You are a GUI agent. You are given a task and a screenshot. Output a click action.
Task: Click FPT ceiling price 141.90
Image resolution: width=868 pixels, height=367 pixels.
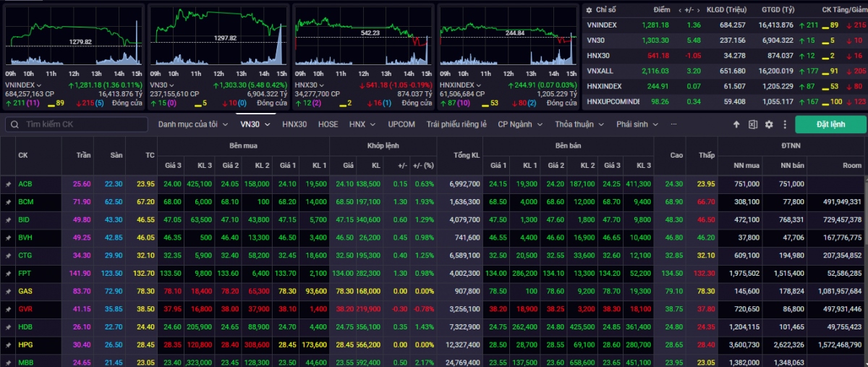82,274
